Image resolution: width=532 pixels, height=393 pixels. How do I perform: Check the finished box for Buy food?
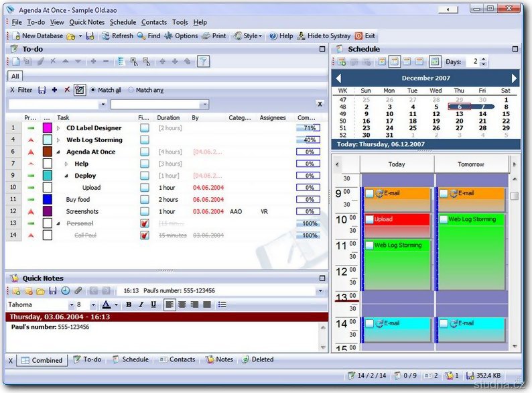144,199
